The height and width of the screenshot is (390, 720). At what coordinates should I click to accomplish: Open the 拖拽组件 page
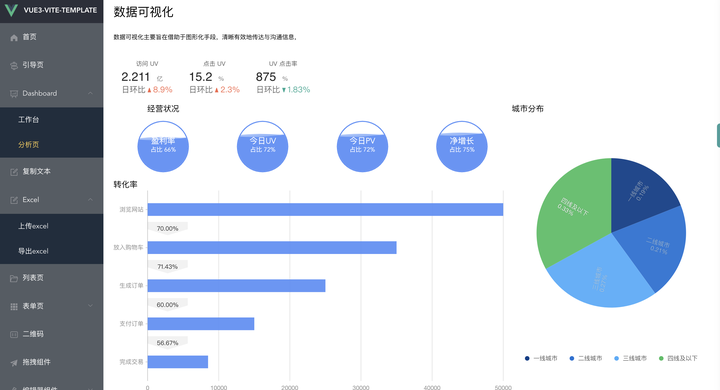51,362
